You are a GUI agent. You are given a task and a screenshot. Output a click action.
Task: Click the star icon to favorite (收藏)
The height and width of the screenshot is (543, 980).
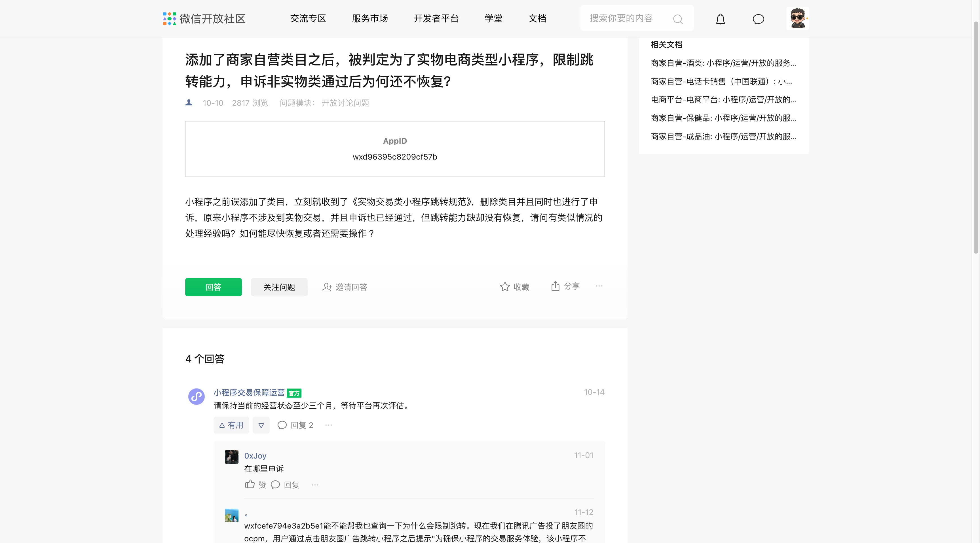504,287
